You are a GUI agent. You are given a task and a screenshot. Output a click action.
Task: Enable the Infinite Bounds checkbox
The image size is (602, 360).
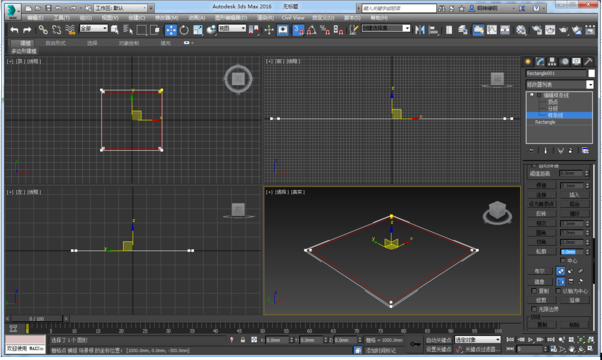pos(534,309)
